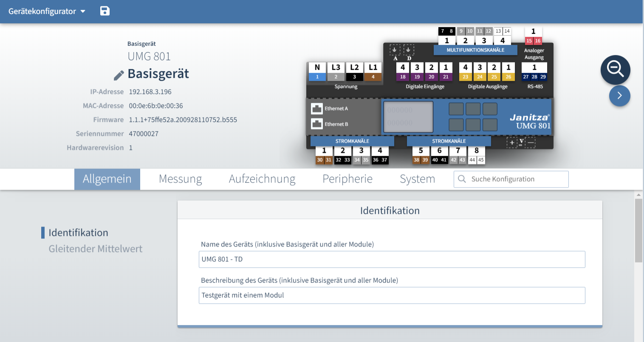Viewport: 644px width, 342px height.
Task: Select ground terminal D on the device
Action: point(408,50)
